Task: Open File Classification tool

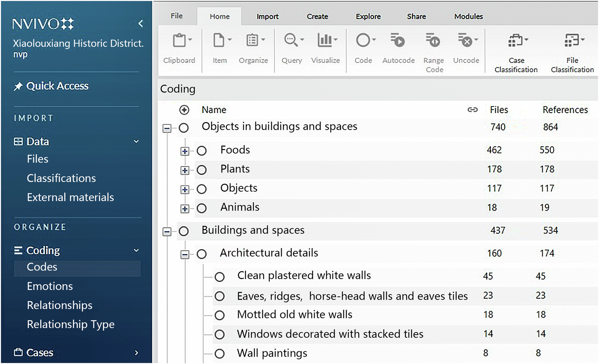Action: (572, 40)
